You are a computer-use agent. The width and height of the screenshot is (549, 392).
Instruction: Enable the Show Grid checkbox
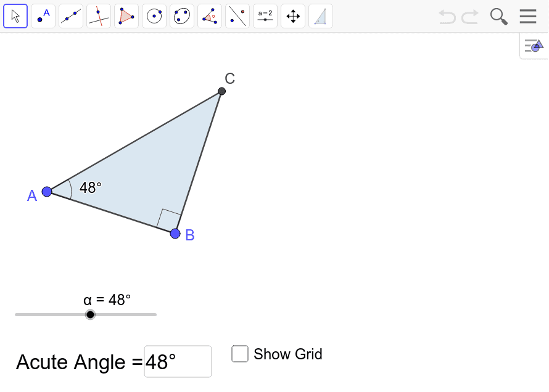coord(240,354)
